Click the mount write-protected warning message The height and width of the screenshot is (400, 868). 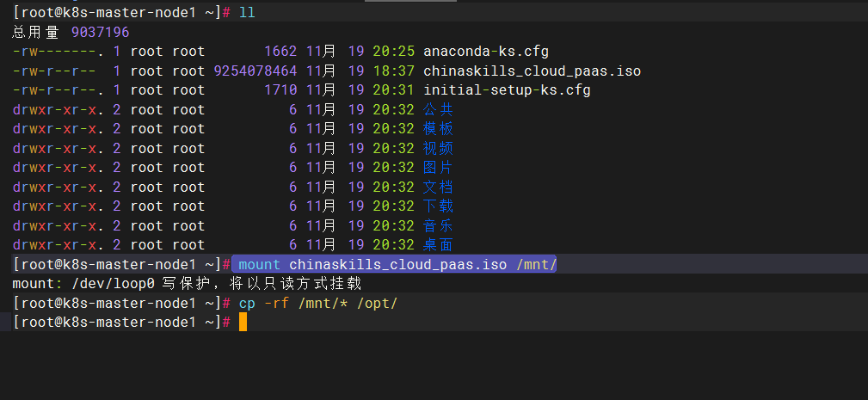(x=187, y=283)
